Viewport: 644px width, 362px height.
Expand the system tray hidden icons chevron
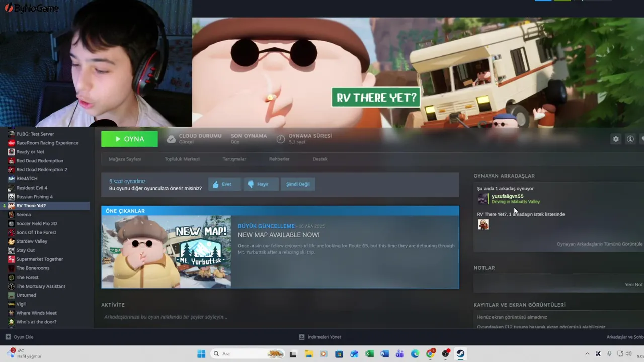(x=587, y=354)
